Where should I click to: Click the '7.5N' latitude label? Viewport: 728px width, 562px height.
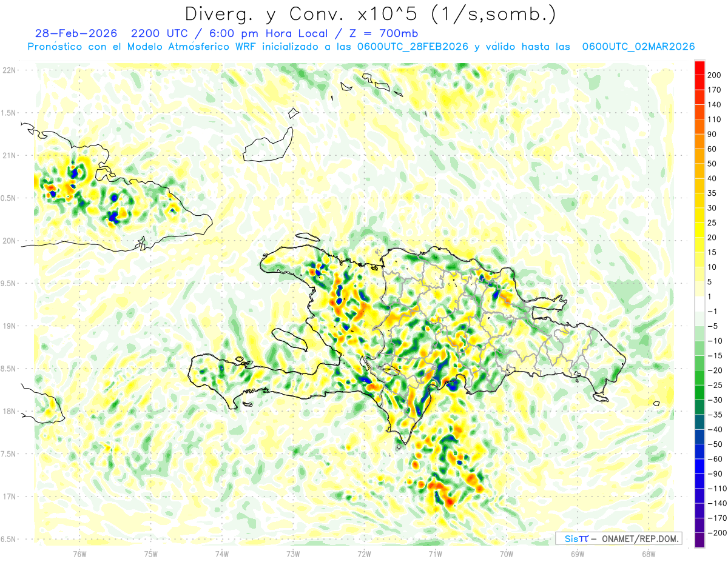(9, 454)
